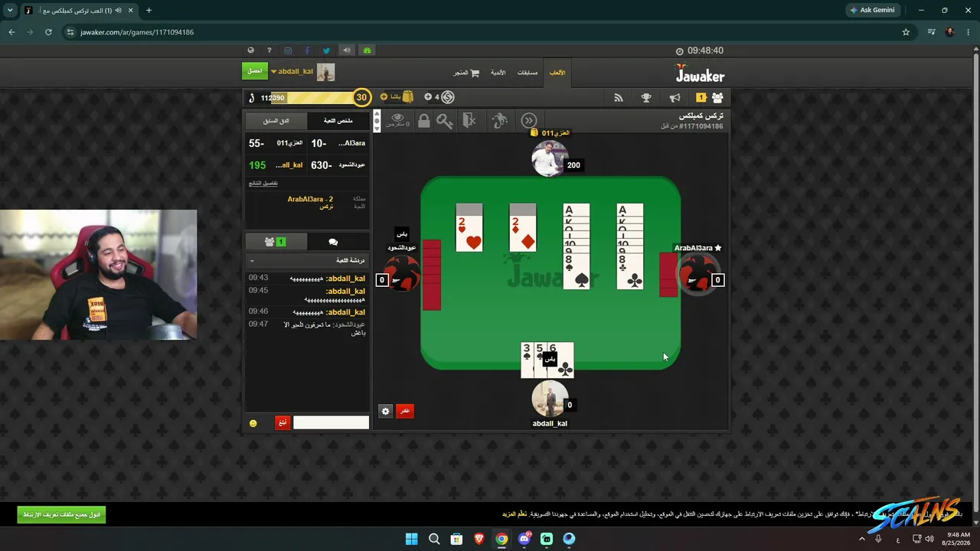
Task: Open the learn more cookies link
Action: tap(514, 514)
